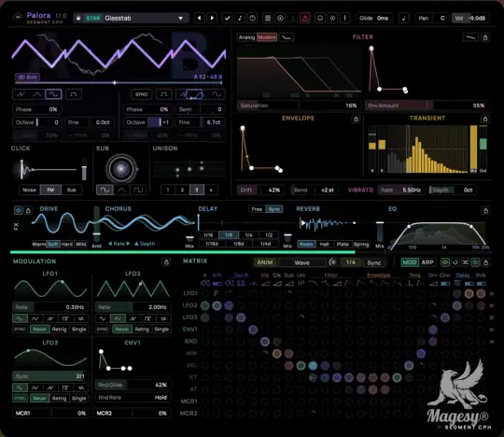Screen dimensions: 504x437
Task: Open the matrix Wave target dropdown
Action: pyautogui.click(x=302, y=262)
